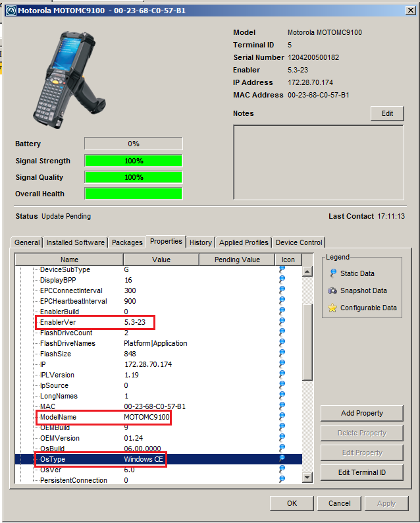Click the static data icon in IpSource row
420x523 pixels.
click(x=282, y=385)
